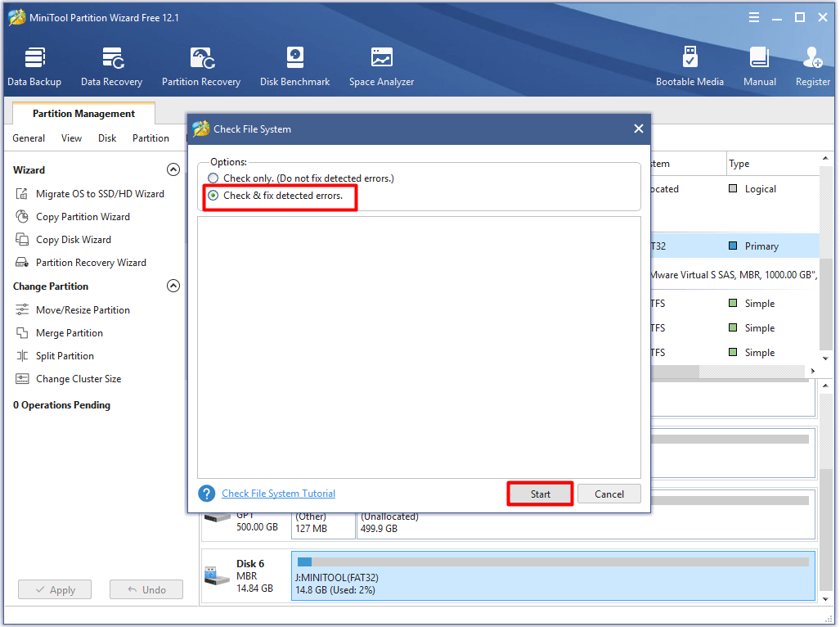840x627 pixels.
Task: Click Split Partition icon
Action: click(x=22, y=356)
